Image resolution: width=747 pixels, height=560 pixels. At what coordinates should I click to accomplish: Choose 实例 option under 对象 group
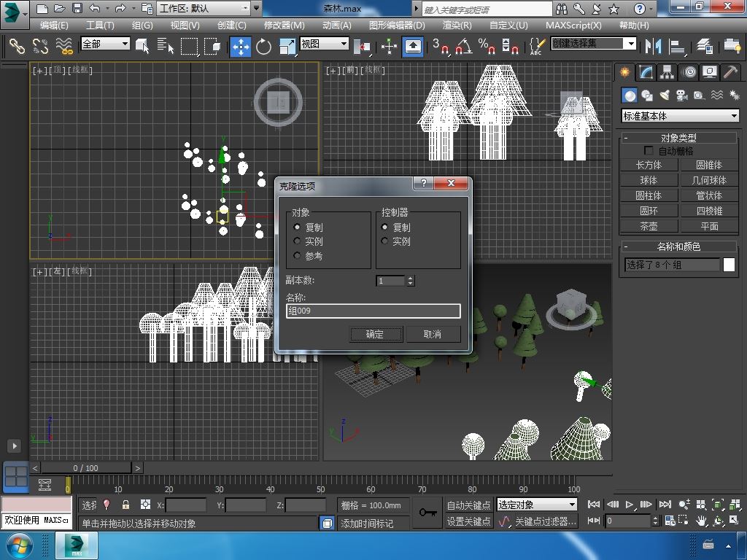298,241
